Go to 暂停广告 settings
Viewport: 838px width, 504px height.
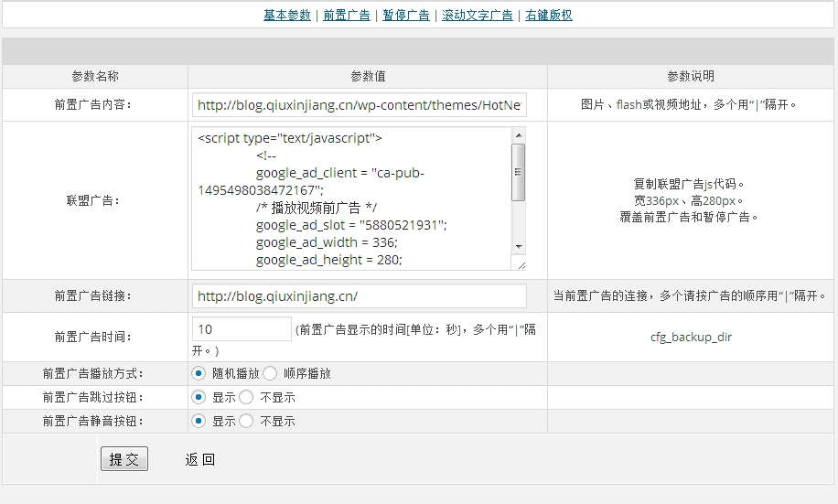[405, 15]
